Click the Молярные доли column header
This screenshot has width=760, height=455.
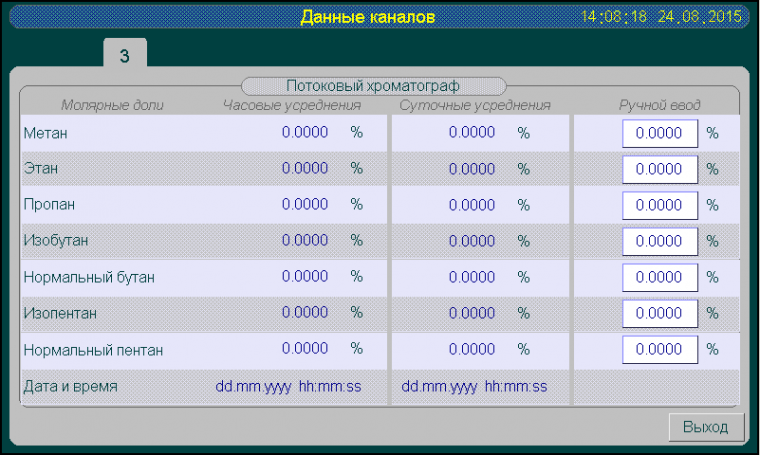point(112,105)
